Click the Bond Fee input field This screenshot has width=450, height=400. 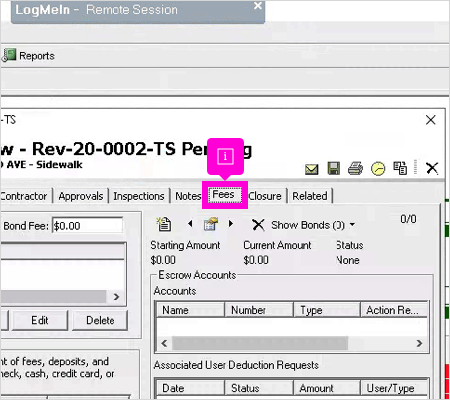[88, 226]
